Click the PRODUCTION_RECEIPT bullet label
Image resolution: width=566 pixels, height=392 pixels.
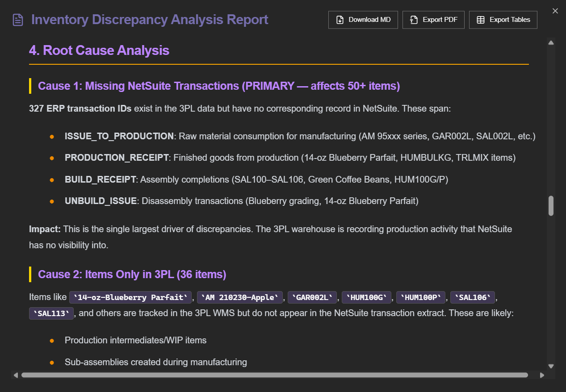[x=117, y=158]
